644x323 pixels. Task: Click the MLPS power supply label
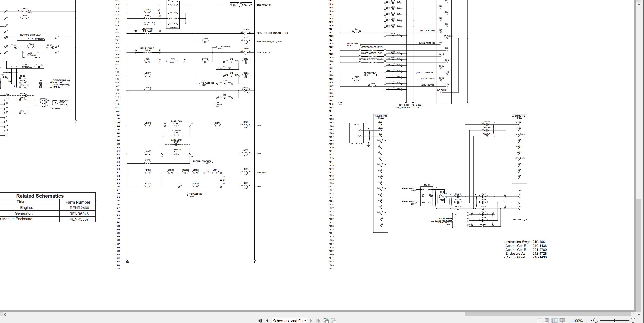pyautogui.click(x=427, y=185)
